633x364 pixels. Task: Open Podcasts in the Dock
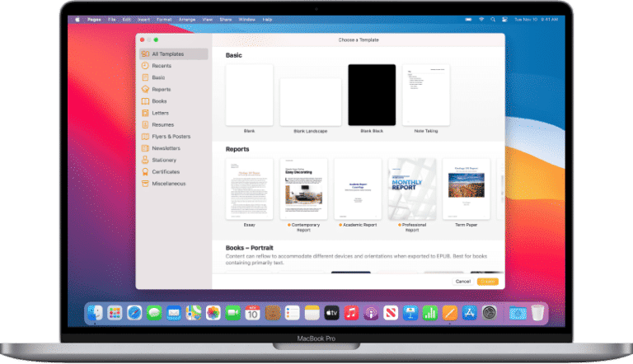click(371, 313)
